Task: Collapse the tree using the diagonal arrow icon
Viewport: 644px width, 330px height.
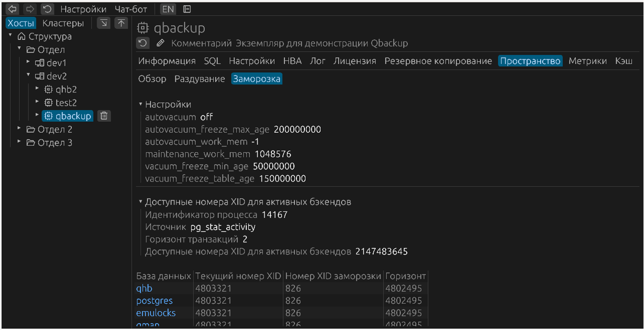Action: click(103, 23)
